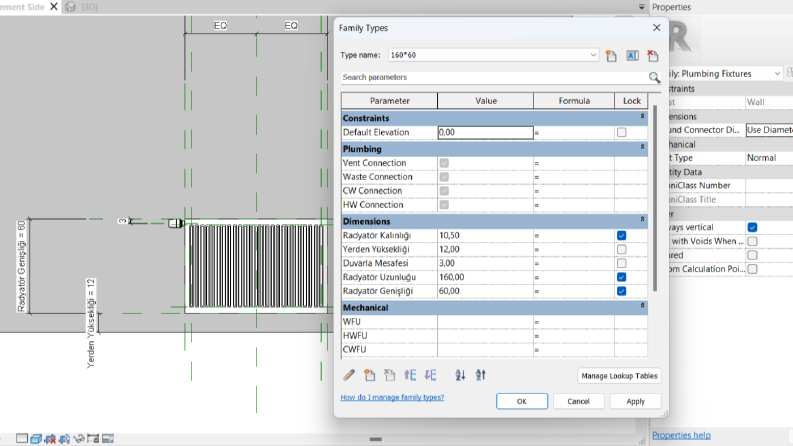
Task: Click the Default Elevation value field
Action: (486, 132)
